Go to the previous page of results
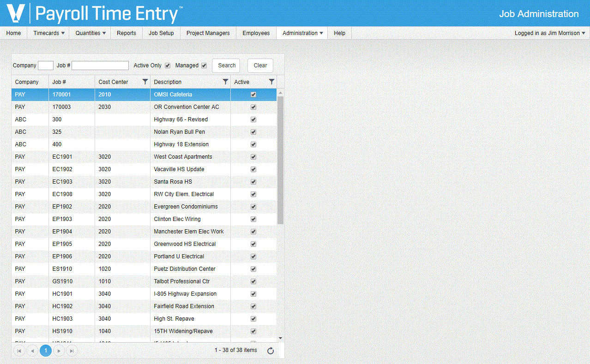Screen dimensions: 590x364 (x=32, y=351)
